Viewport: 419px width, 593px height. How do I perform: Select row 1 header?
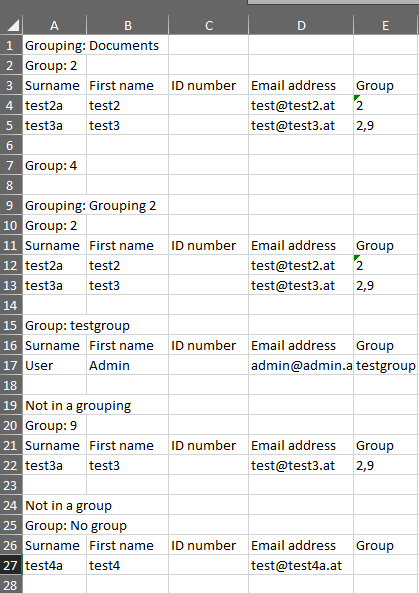(x=11, y=45)
